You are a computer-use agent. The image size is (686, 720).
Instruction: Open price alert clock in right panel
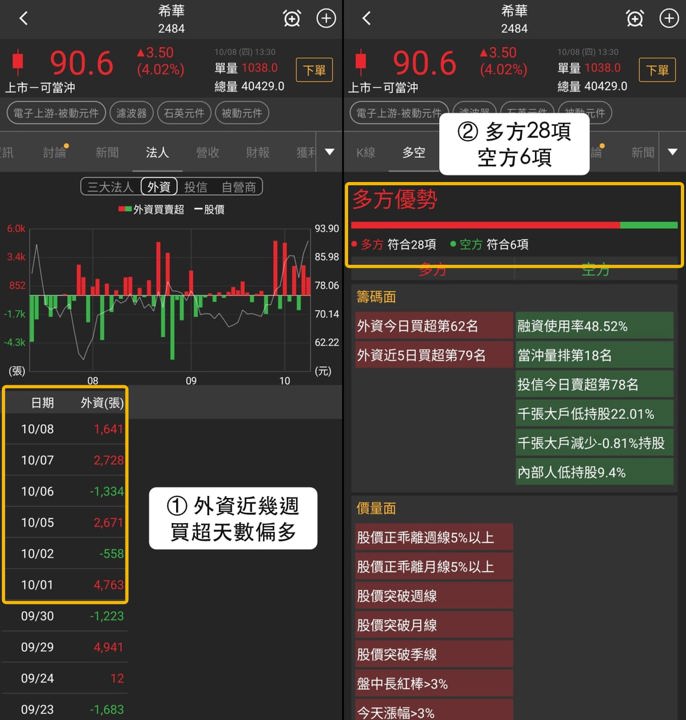click(635, 18)
